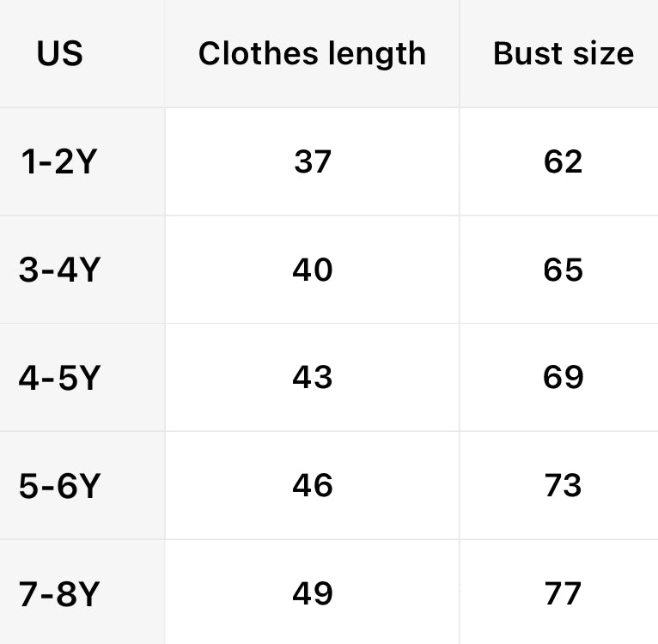Click clothes length value 43
658x644 pixels.
312,378
